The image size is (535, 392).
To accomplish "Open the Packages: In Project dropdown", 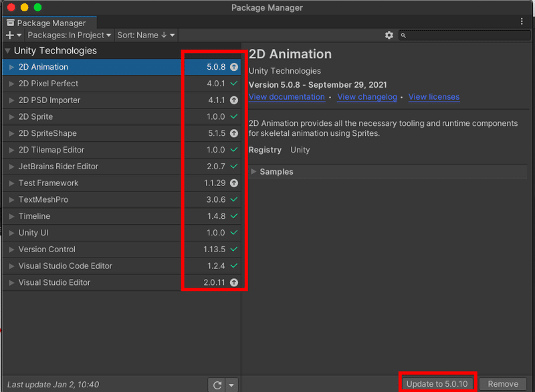I will (70, 35).
